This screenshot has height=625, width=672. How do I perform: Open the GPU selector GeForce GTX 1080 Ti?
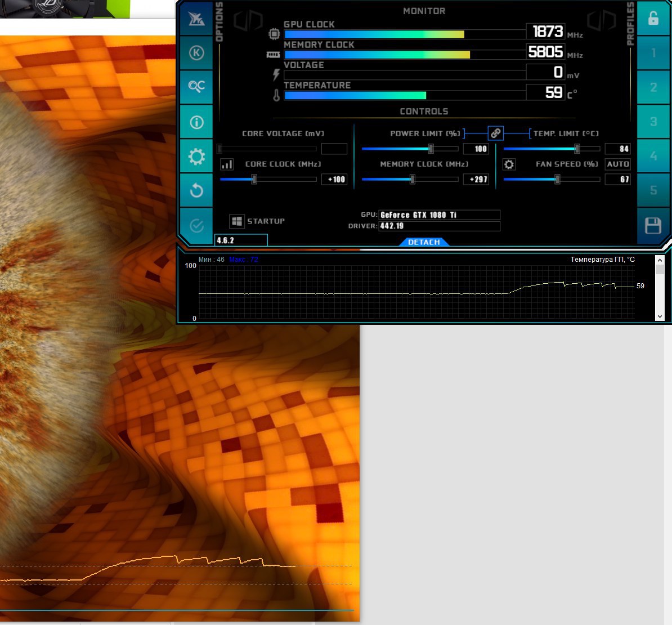click(440, 215)
